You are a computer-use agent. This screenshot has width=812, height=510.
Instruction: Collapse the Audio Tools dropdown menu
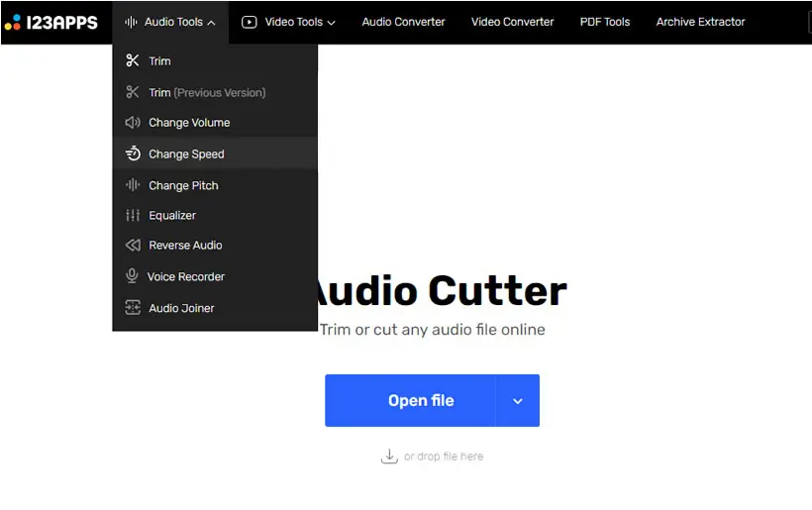pyautogui.click(x=170, y=22)
